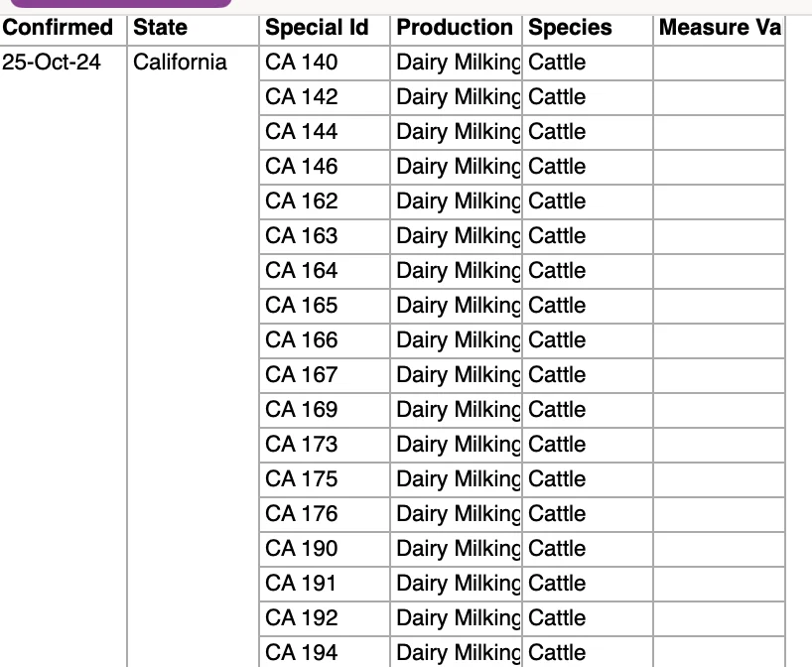Select the CA 146 cell
This screenshot has height=667, width=812.
pos(325,167)
